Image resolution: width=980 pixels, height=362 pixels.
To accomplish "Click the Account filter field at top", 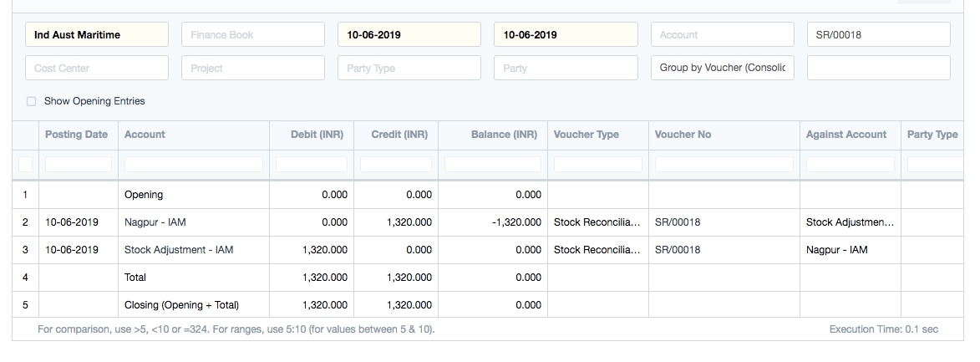I will click(x=722, y=35).
